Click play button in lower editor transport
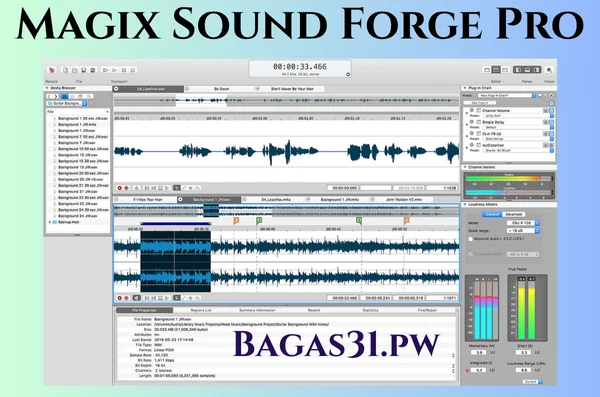 pos(167,298)
